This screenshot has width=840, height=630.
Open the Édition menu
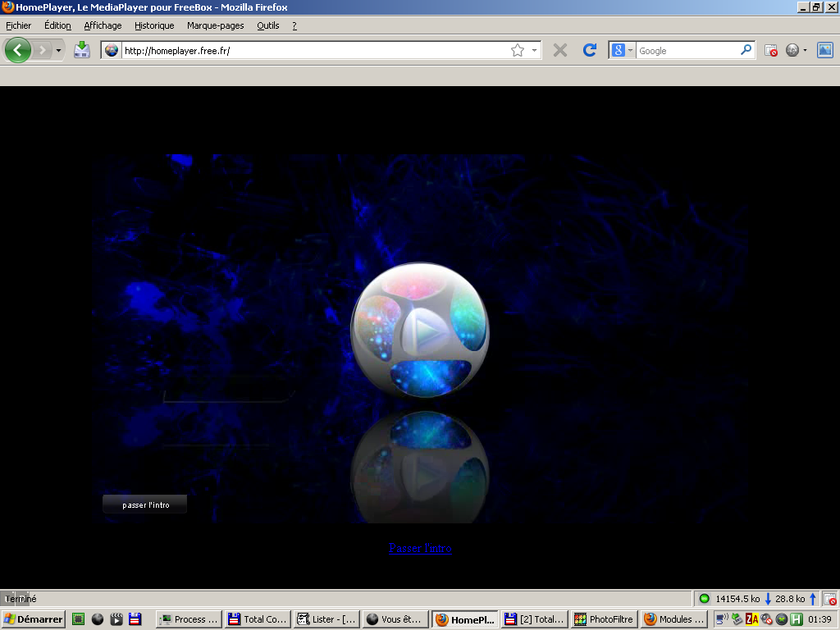tap(57, 25)
